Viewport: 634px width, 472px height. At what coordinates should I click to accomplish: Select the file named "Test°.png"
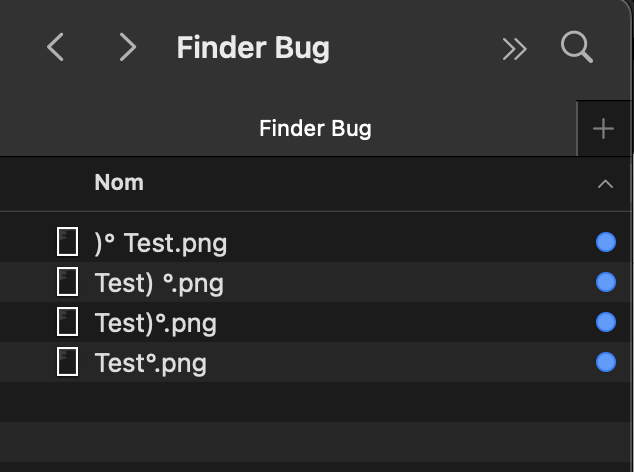coord(150,363)
